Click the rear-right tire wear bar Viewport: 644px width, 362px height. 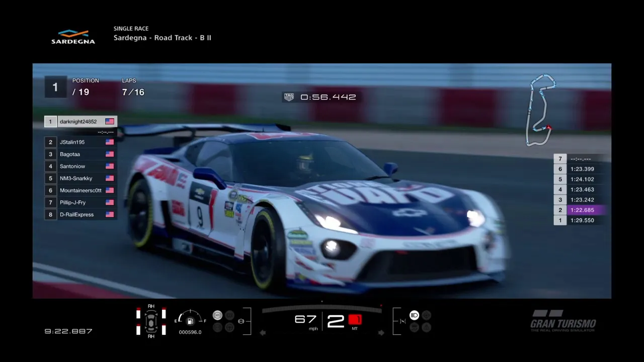[x=164, y=329]
